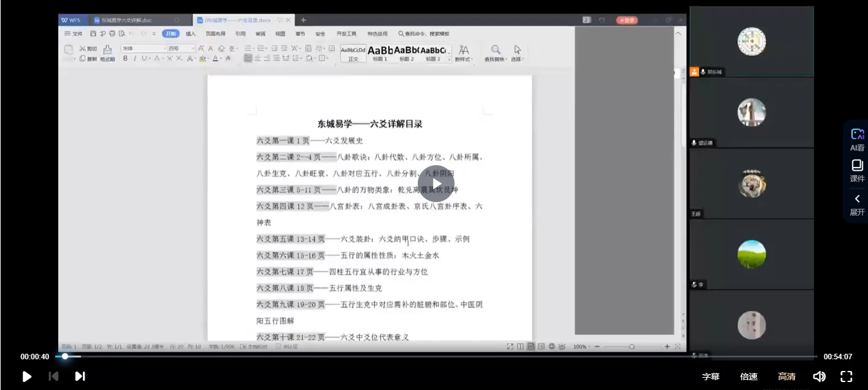Skip to the next video
The width and height of the screenshot is (868, 390).
coord(80,376)
